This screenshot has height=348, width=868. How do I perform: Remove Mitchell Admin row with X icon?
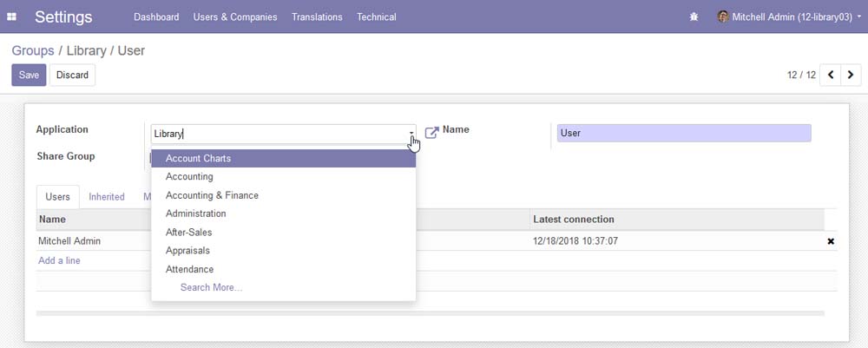click(x=830, y=241)
